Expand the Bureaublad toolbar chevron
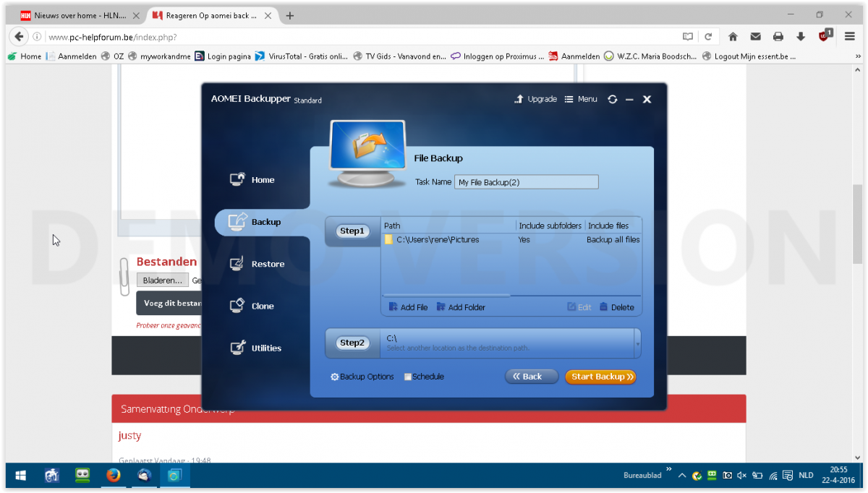 pyautogui.click(x=668, y=468)
